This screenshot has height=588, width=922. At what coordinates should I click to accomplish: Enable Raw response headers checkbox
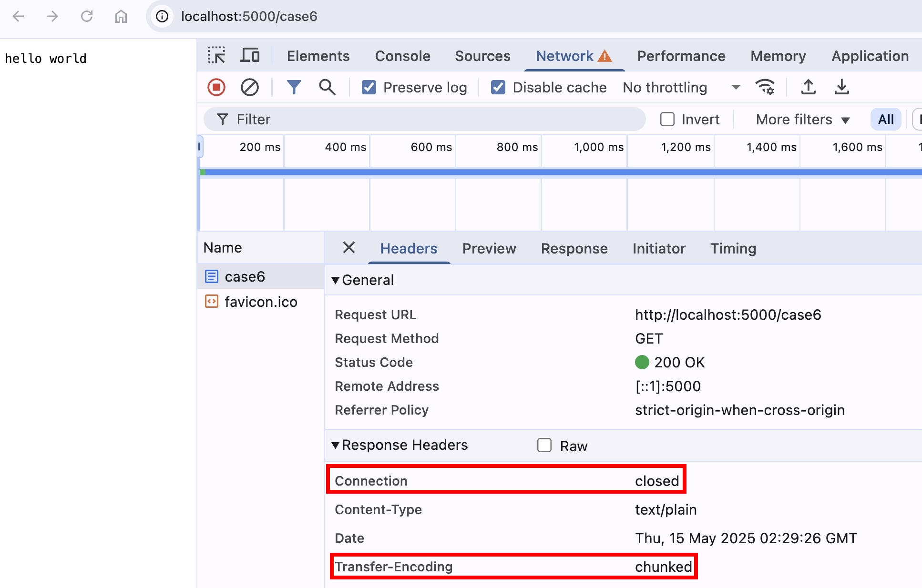[x=544, y=445]
